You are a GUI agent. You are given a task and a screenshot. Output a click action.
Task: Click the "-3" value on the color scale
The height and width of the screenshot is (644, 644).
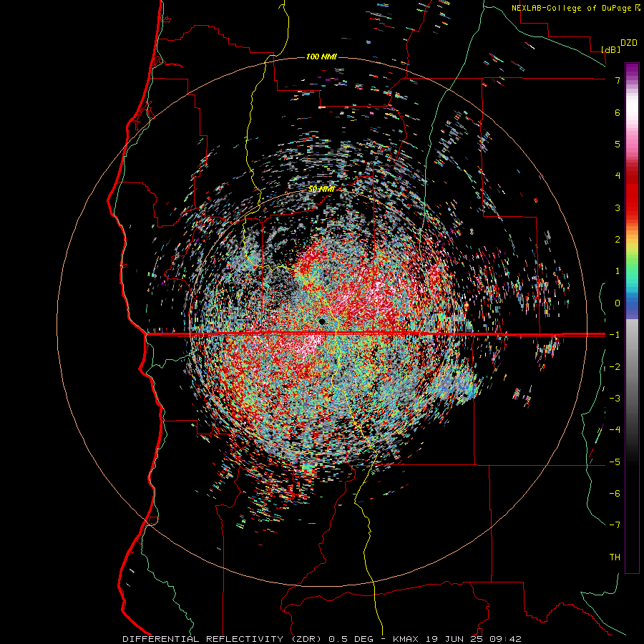[x=615, y=399]
